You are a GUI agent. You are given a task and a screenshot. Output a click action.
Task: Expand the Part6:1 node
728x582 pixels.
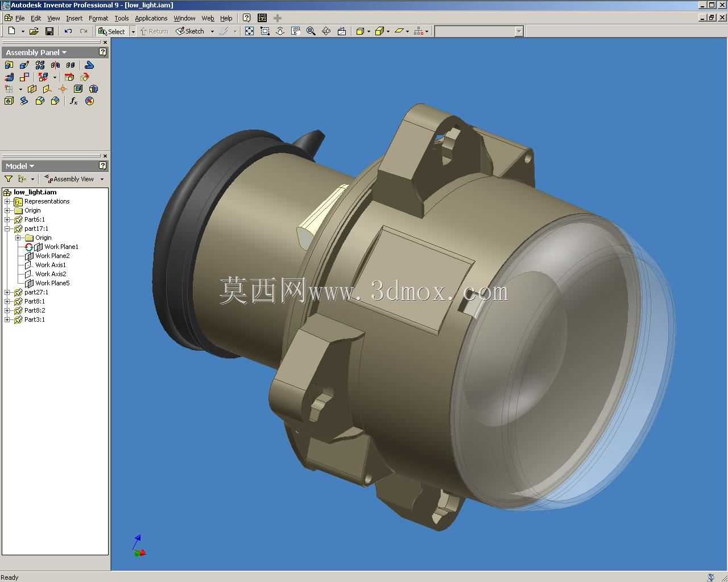coord(7,219)
